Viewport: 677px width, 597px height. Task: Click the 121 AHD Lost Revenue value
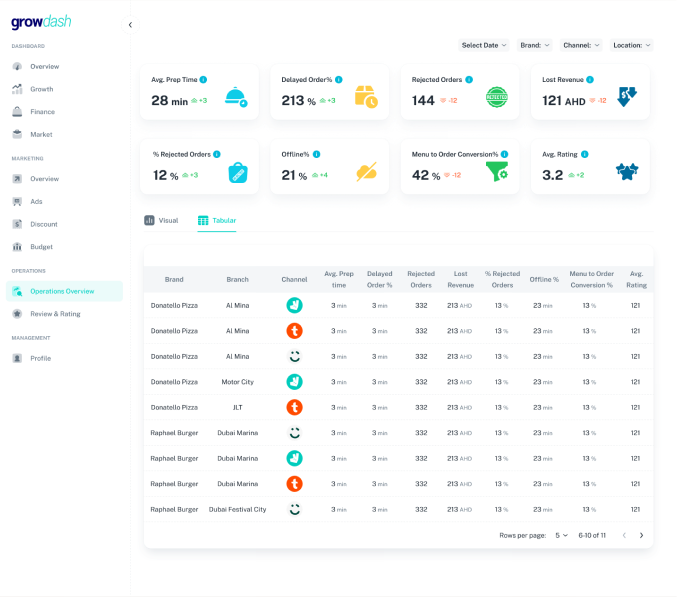[563, 101]
